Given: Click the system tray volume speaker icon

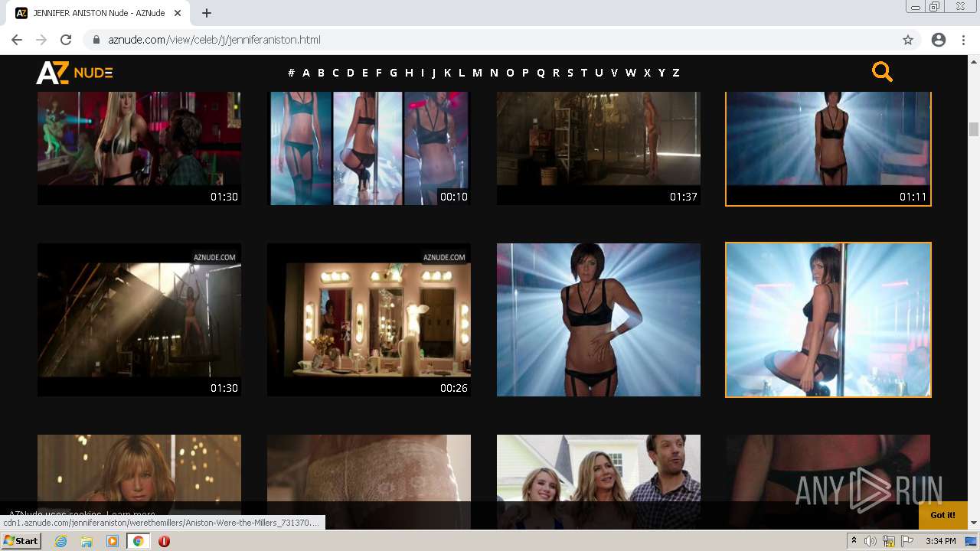Looking at the screenshot, I should click(871, 541).
